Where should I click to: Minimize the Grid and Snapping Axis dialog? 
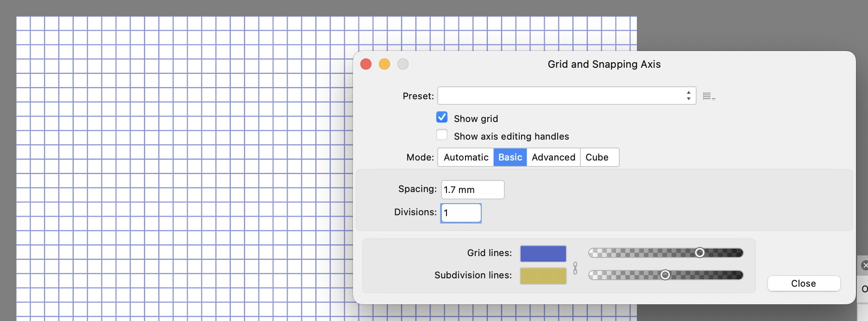pyautogui.click(x=384, y=64)
